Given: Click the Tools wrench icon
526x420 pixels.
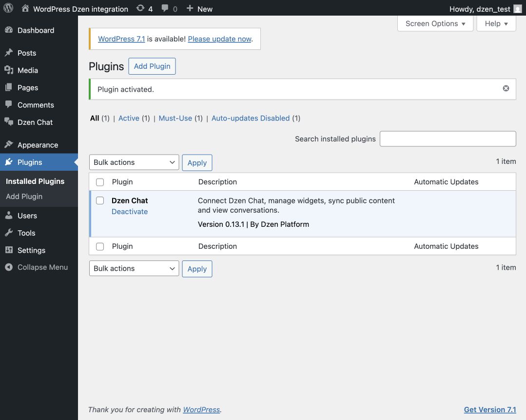Looking at the screenshot, I should coord(9,233).
